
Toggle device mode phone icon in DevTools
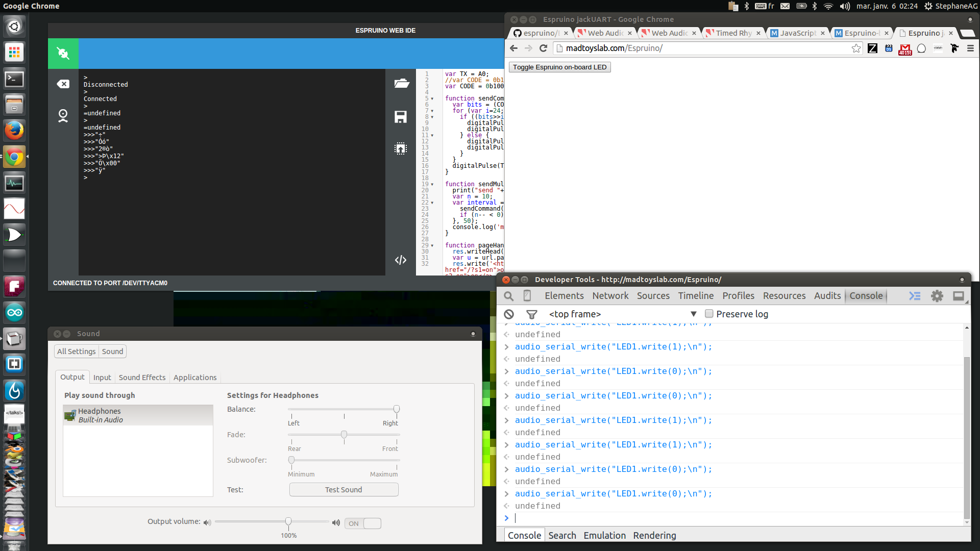tap(527, 295)
